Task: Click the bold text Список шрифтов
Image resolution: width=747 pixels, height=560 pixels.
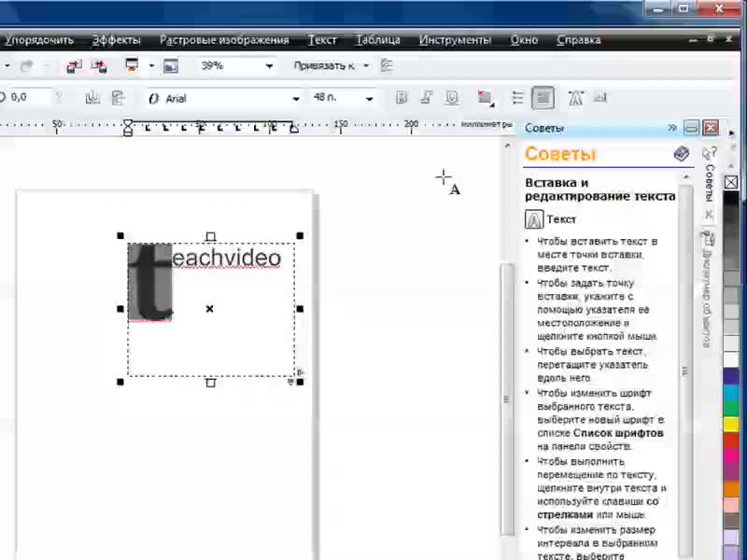Action: (618, 433)
